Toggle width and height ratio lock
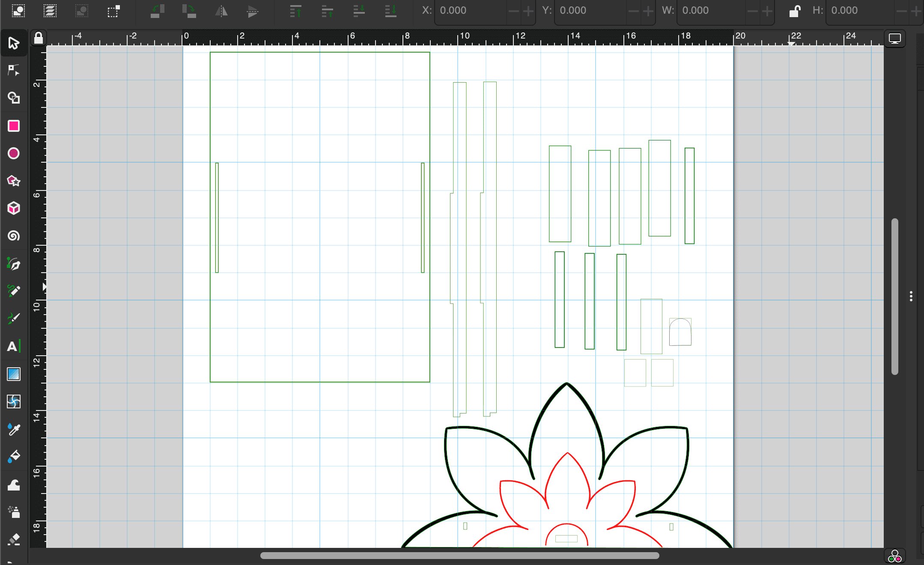The height and width of the screenshot is (565, 924). (794, 11)
